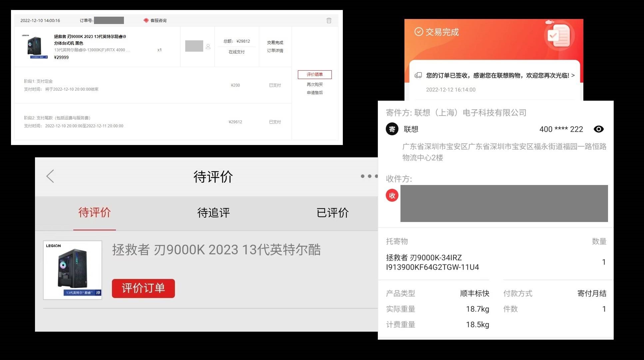Open 申请售后 after-sales request

click(x=314, y=92)
